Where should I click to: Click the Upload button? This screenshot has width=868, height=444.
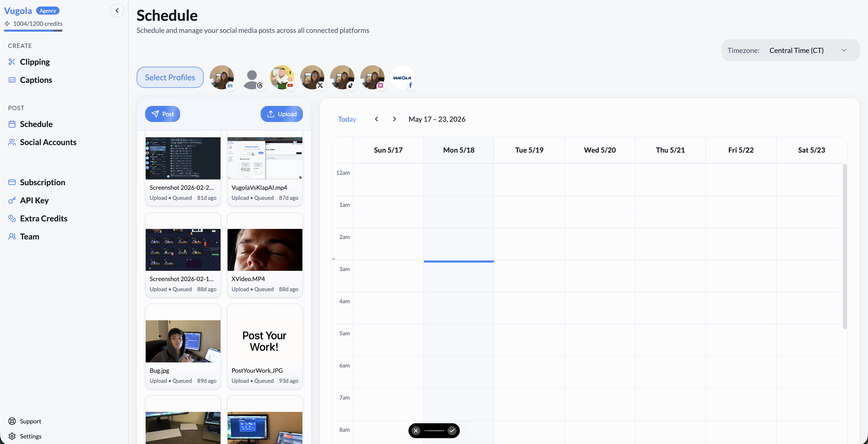coord(282,114)
